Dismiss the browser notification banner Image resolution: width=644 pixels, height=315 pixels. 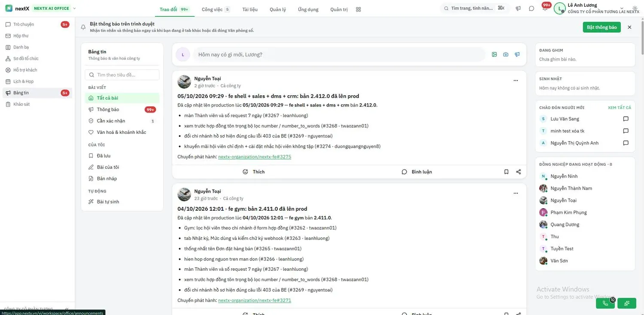629,27
